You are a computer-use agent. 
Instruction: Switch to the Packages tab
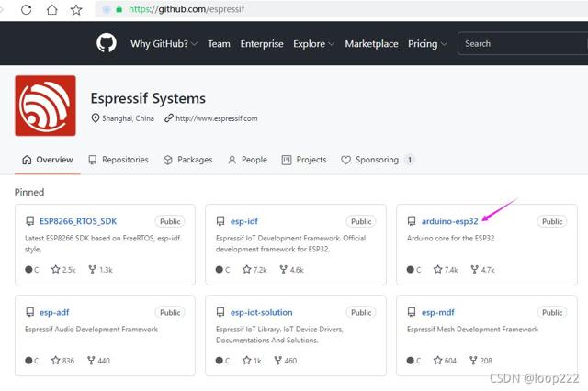coord(187,160)
